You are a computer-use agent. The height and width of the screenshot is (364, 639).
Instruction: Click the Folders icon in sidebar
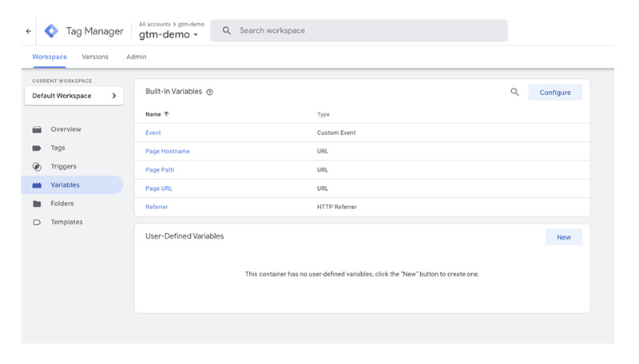[x=37, y=204]
